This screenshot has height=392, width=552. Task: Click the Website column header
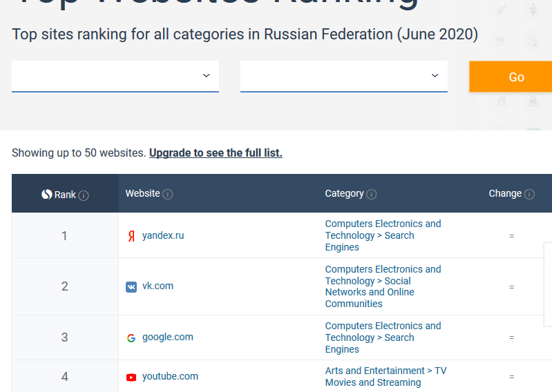pyautogui.click(x=142, y=193)
